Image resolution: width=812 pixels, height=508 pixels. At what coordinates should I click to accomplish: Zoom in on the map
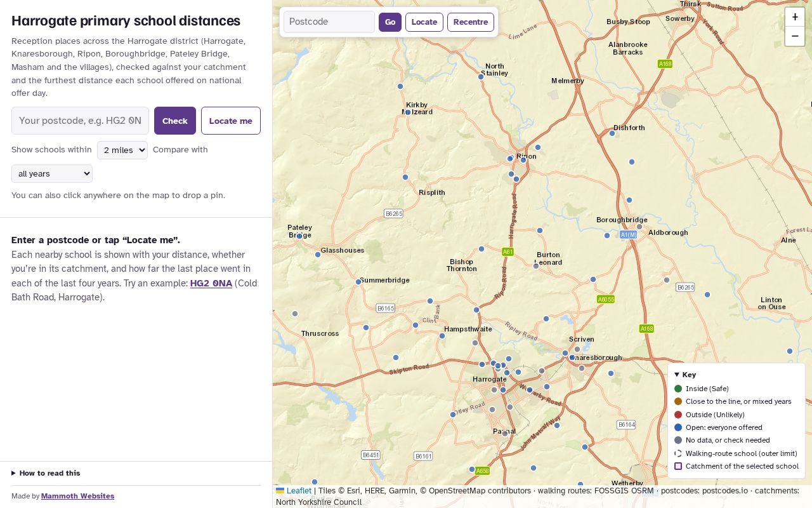coord(795,17)
